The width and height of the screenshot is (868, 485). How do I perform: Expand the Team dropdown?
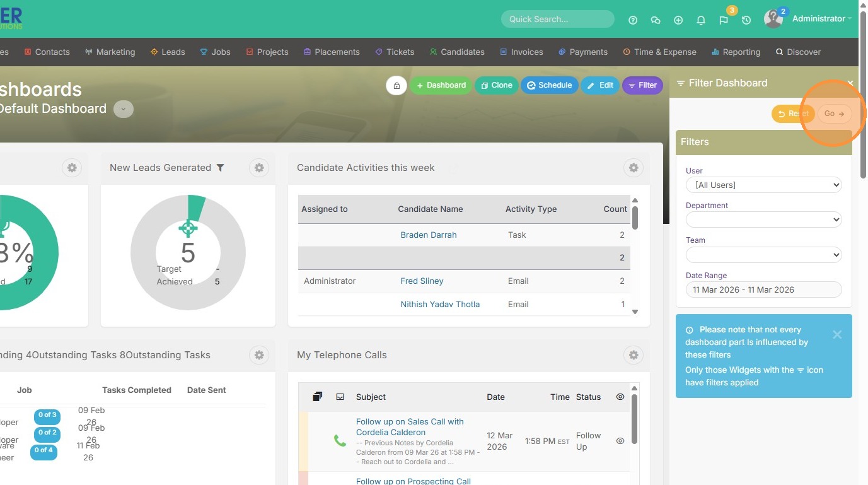(763, 255)
